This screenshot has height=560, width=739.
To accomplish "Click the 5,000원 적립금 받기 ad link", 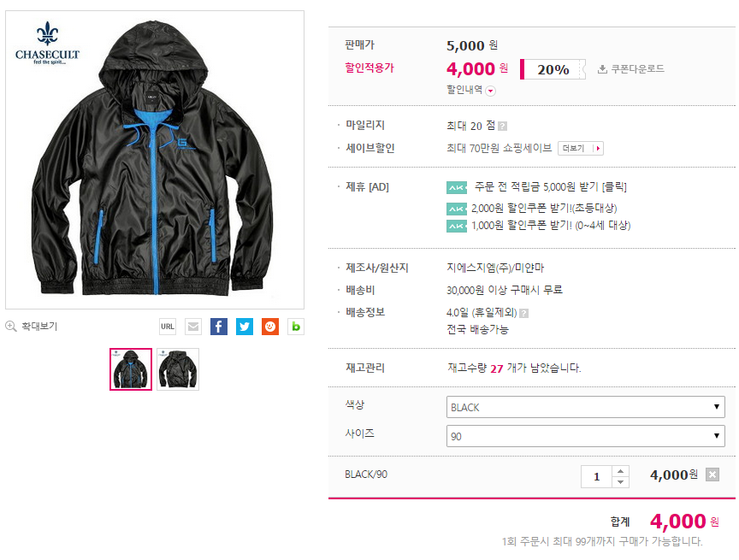I will (x=549, y=187).
